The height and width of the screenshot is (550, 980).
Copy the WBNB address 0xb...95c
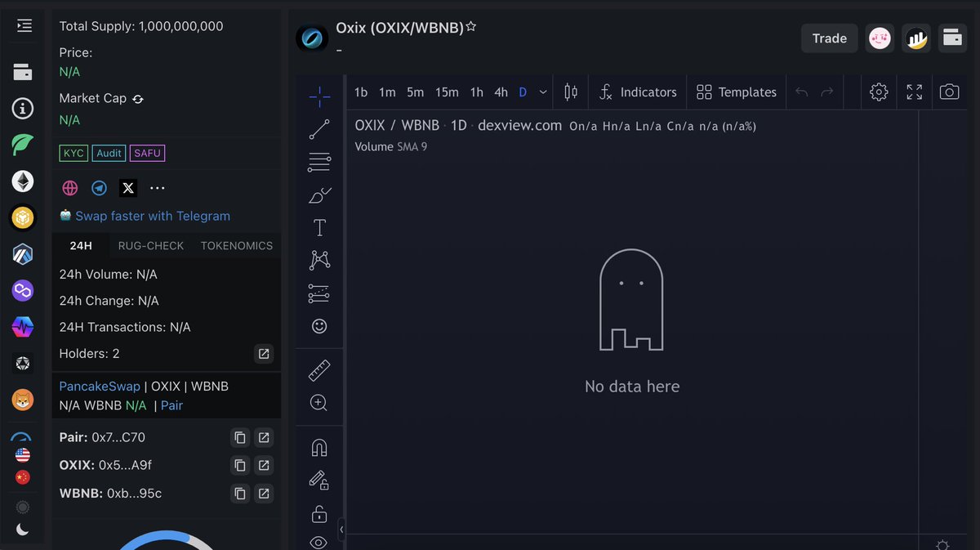240,493
